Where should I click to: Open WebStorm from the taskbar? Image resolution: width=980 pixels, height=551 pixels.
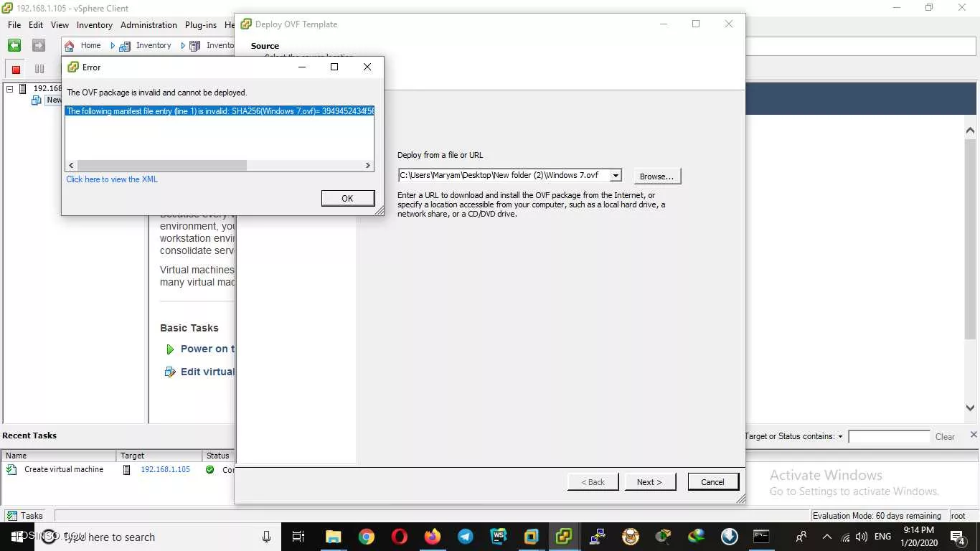(x=499, y=537)
